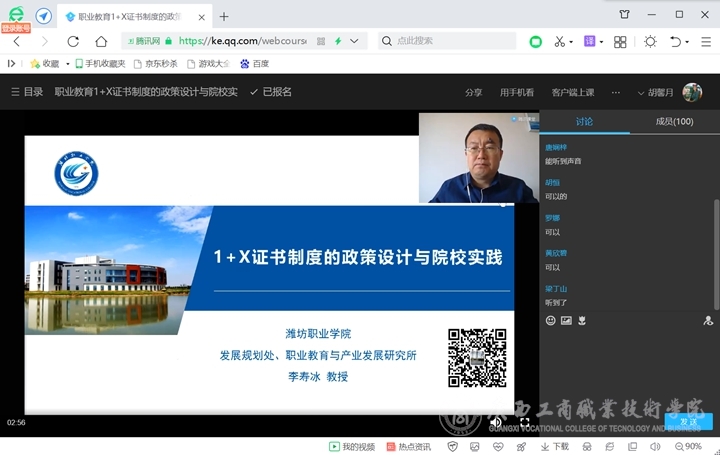
Task: Open the scissors screenshot tool
Action: pos(559,41)
